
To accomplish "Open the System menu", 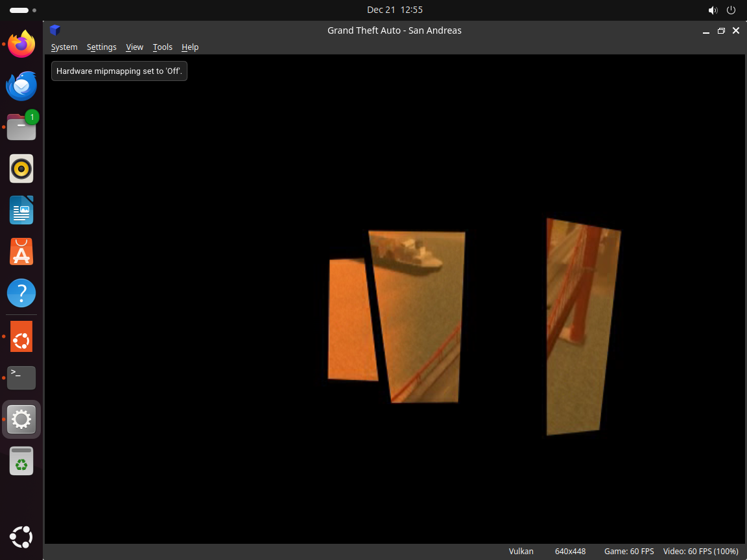I will [64, 47].
